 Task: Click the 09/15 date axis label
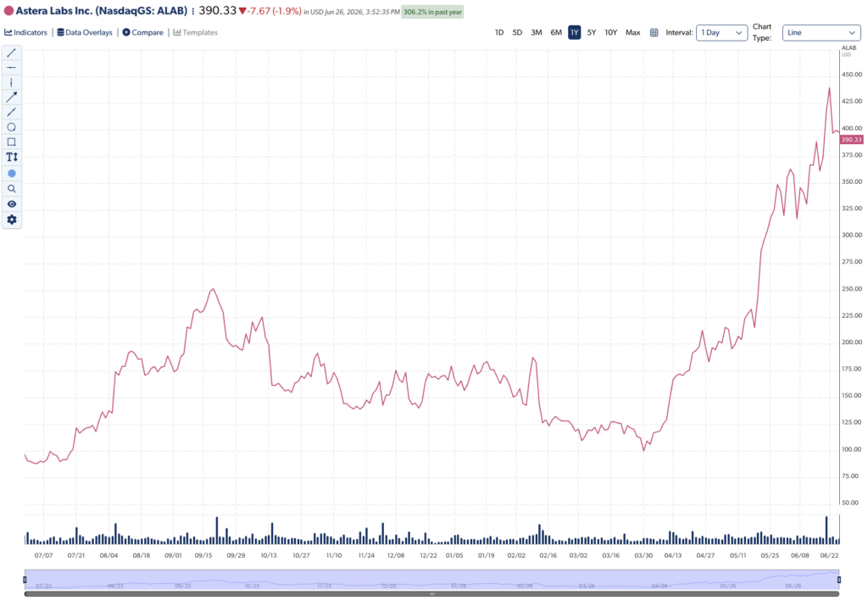[x=203, y=555]
